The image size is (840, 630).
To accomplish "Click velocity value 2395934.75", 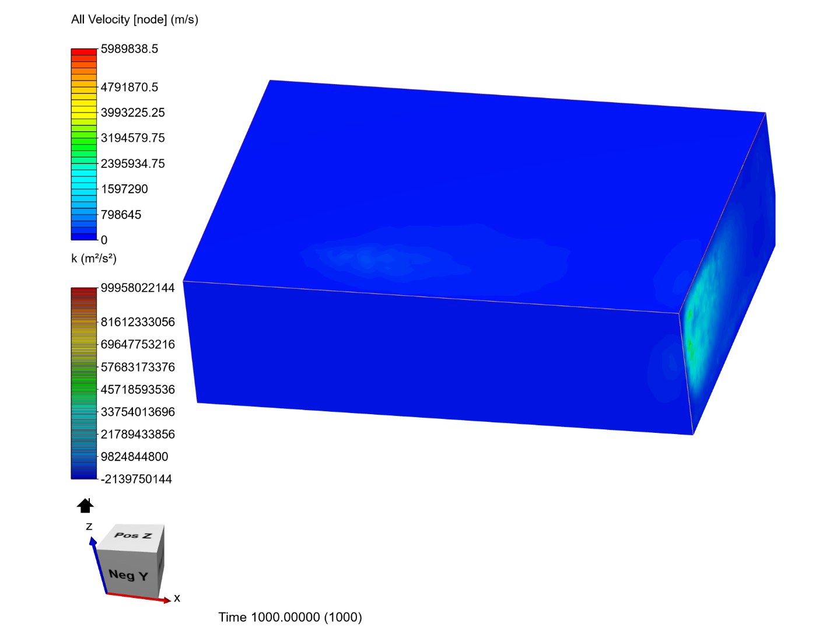I will point(133,164).
